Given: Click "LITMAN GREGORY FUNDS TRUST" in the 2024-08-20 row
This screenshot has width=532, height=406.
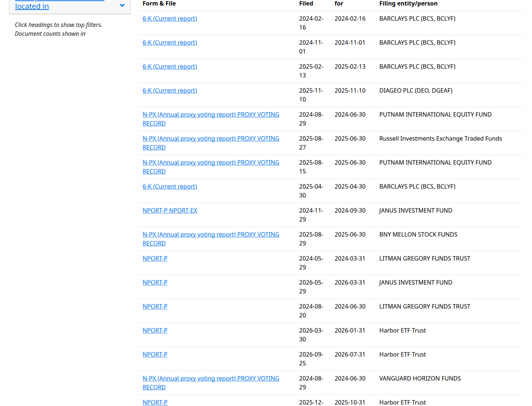Looking at the screenshot, I should pos(425,306).
